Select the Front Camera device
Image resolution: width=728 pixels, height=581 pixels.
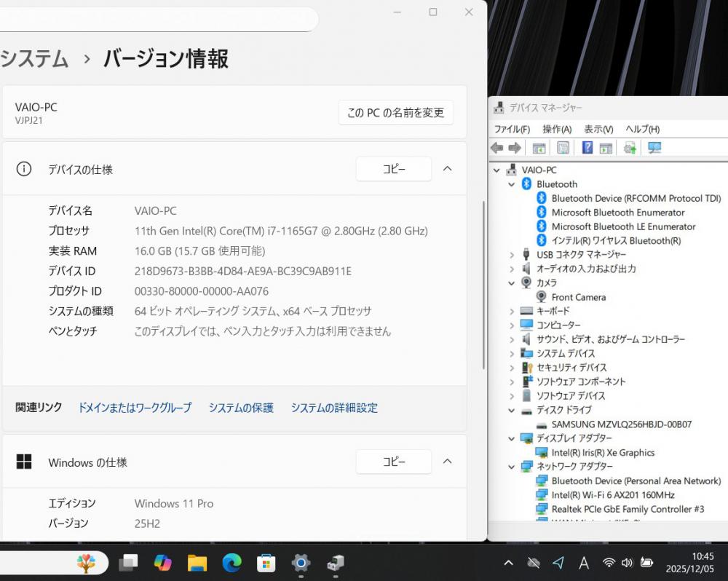[x=578, y=297]
